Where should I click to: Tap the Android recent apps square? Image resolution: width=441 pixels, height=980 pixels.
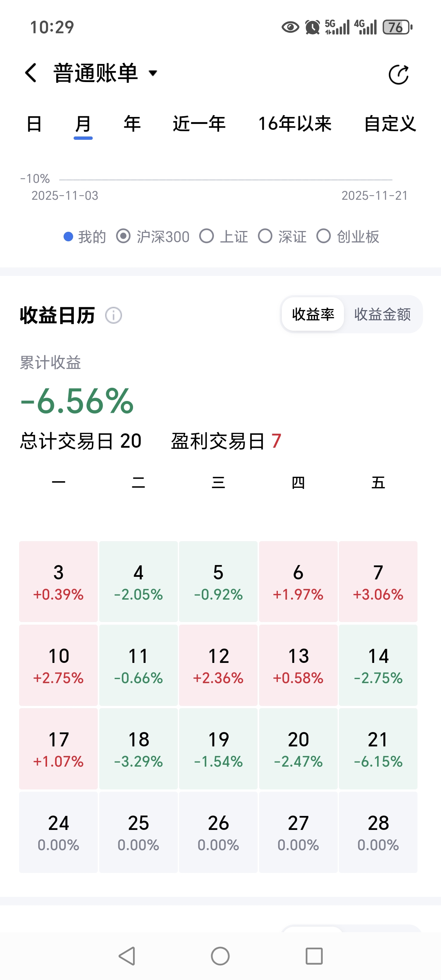tap(314, 956)
